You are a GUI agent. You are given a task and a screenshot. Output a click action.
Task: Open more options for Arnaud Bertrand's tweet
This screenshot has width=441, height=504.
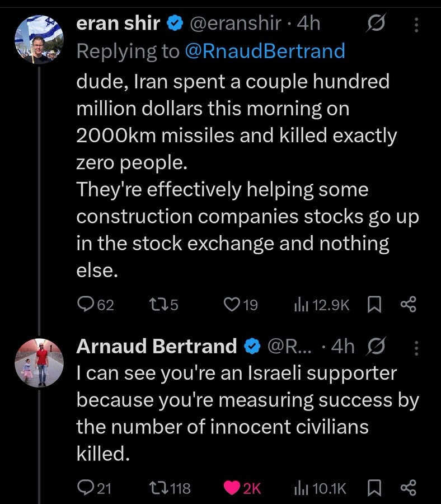(x=415, y=347)
